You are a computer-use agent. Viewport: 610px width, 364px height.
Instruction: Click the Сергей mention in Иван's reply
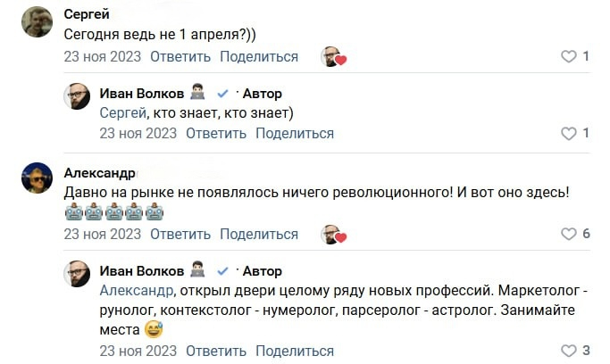122,112
